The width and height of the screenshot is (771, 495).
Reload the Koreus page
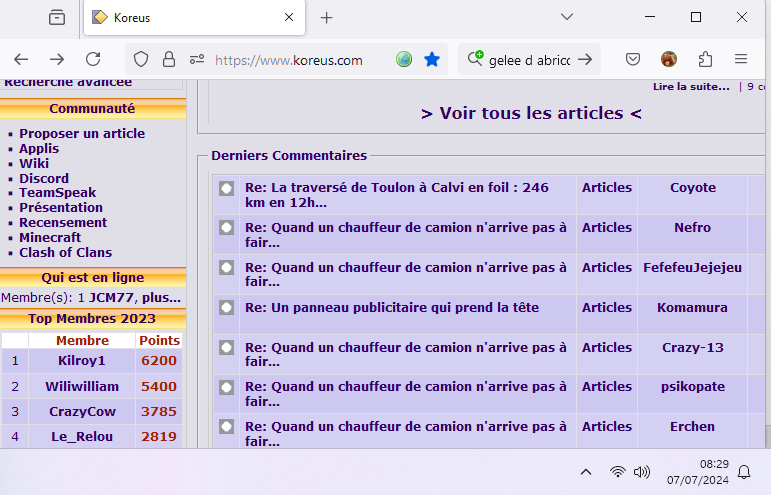point(93,60)
